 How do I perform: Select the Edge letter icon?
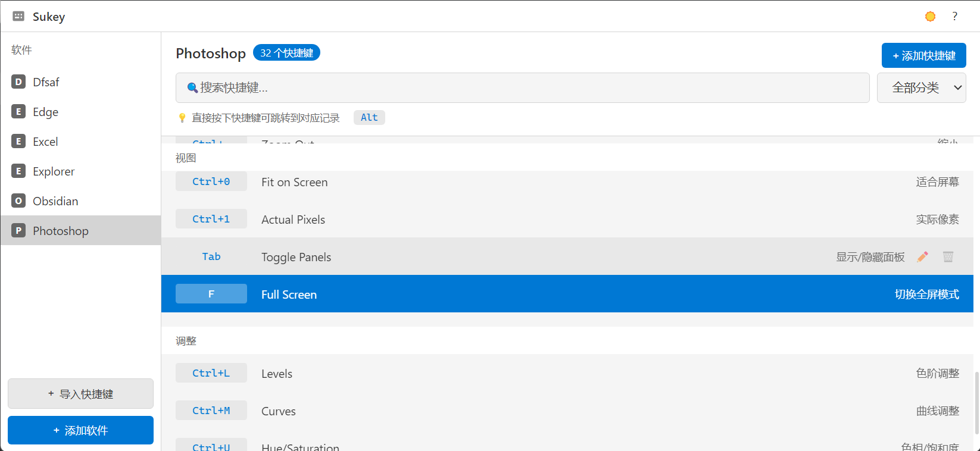(x=18, y=111)
